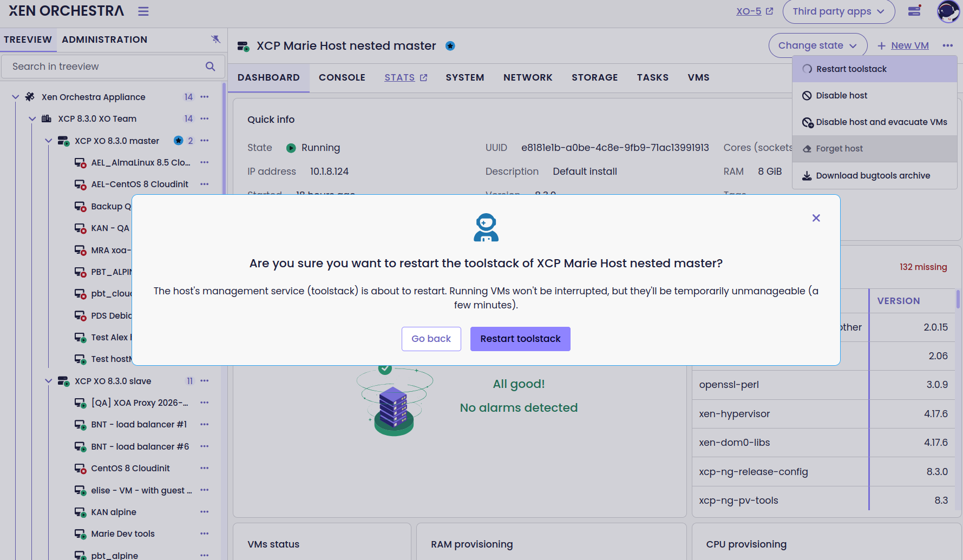Click Go back in dialog

point(431,339)
